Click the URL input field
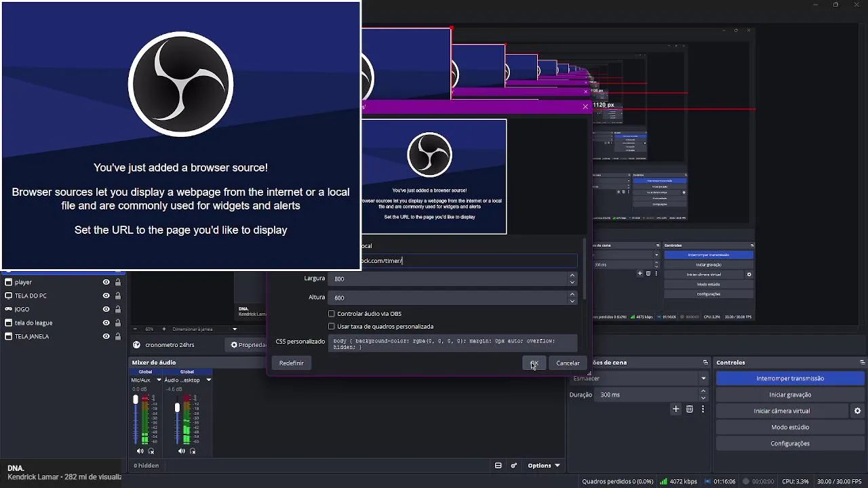Screen dimensions: 868x488 coord(469,261)
